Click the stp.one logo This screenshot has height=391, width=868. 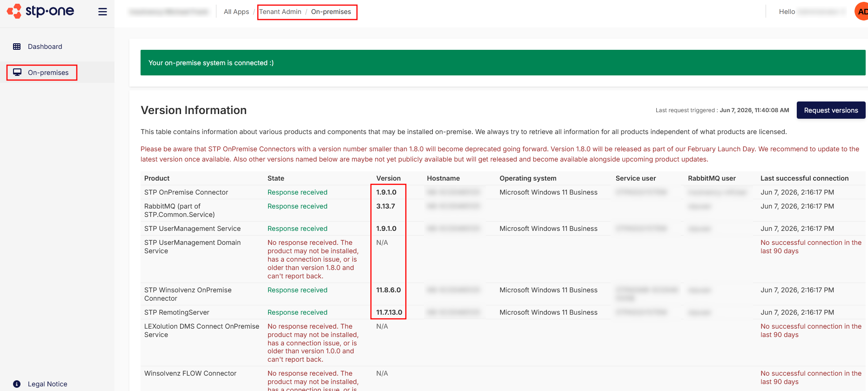(40, 11)
